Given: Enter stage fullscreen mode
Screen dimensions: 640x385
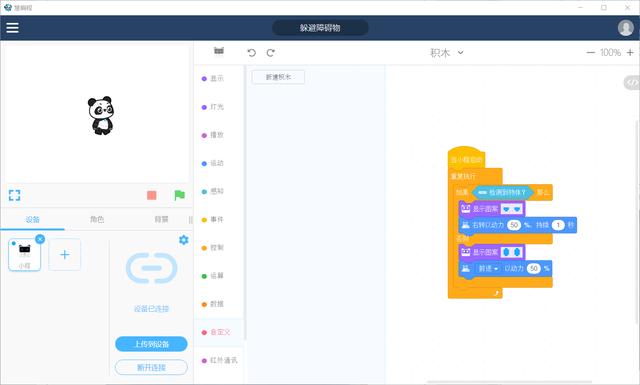Looking at the screenshot, I should point(14,195).
